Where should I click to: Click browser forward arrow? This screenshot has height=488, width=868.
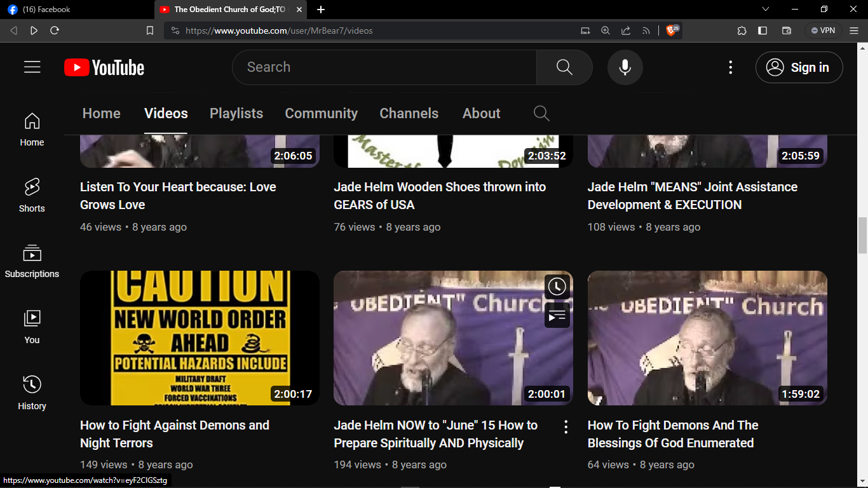(x=34, y=30)
